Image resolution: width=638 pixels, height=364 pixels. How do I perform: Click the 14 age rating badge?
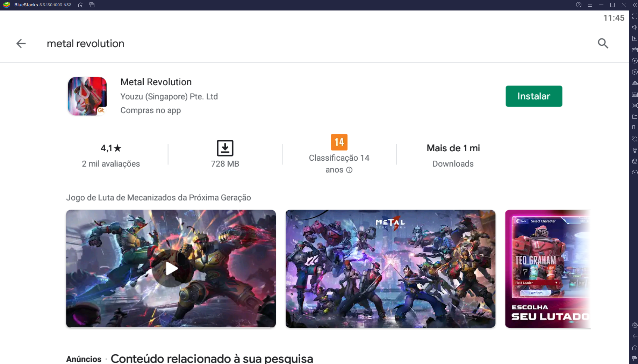click(x=339, y=142)
